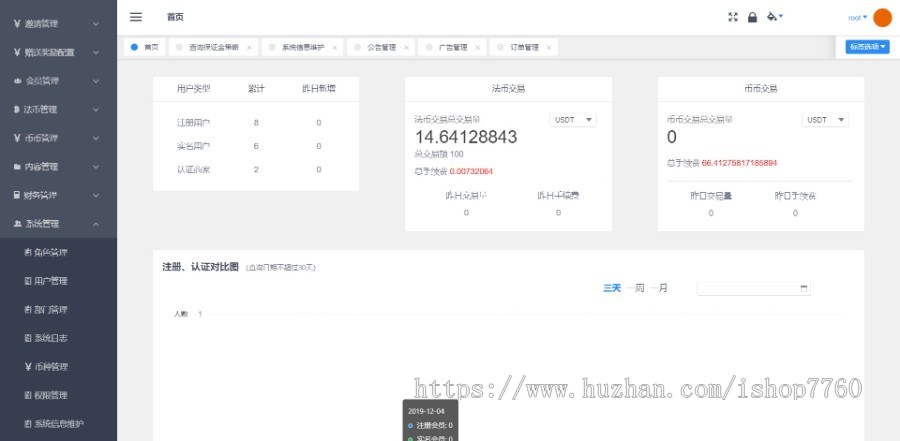
Task: Collapse the 系统管理 menu chevron
Action: (96, 224)
